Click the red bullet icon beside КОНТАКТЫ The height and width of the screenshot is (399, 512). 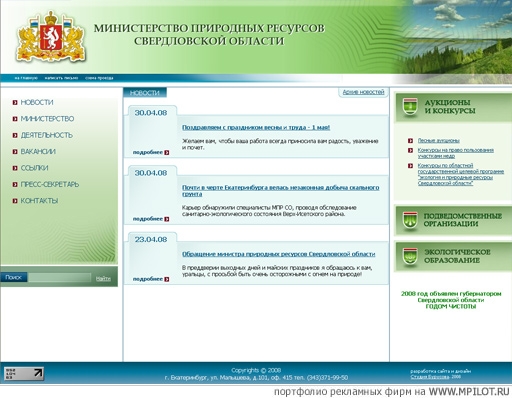pyautogui.click(x=15, y=201)
